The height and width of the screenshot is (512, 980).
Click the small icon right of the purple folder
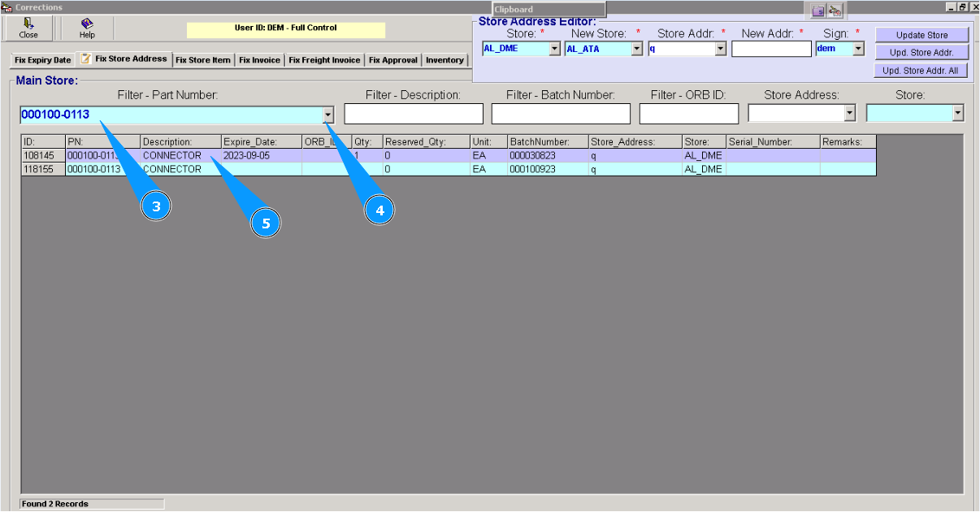click(835, 11)
